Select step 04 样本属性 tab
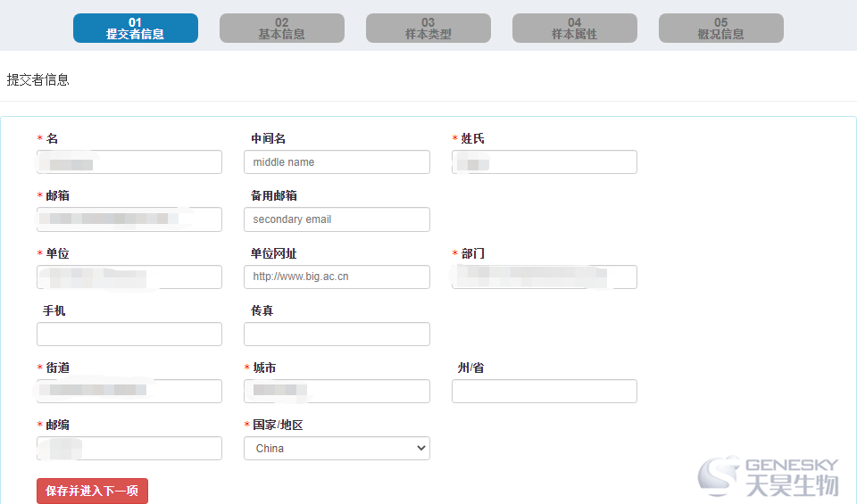This screenshot has width=857, height=504. (x=574, y=29)
